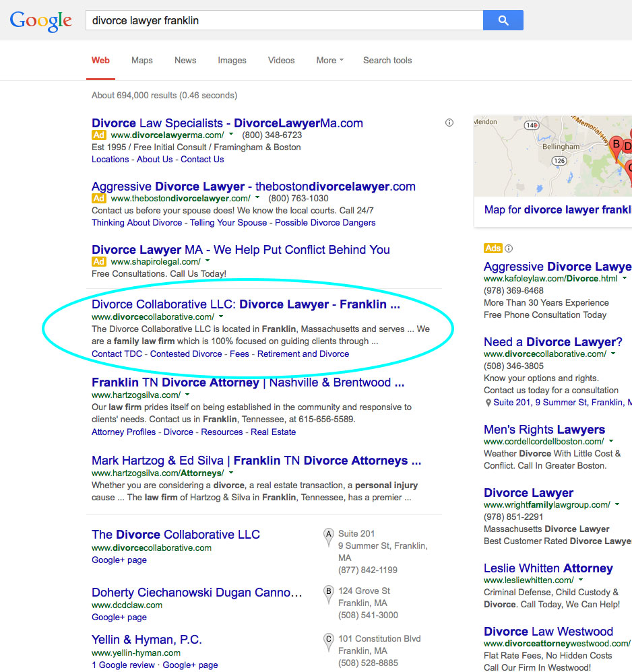Expand the arrow beside www.divorcelawyerma.com/
632x672 pixels.
pos(231,135)
